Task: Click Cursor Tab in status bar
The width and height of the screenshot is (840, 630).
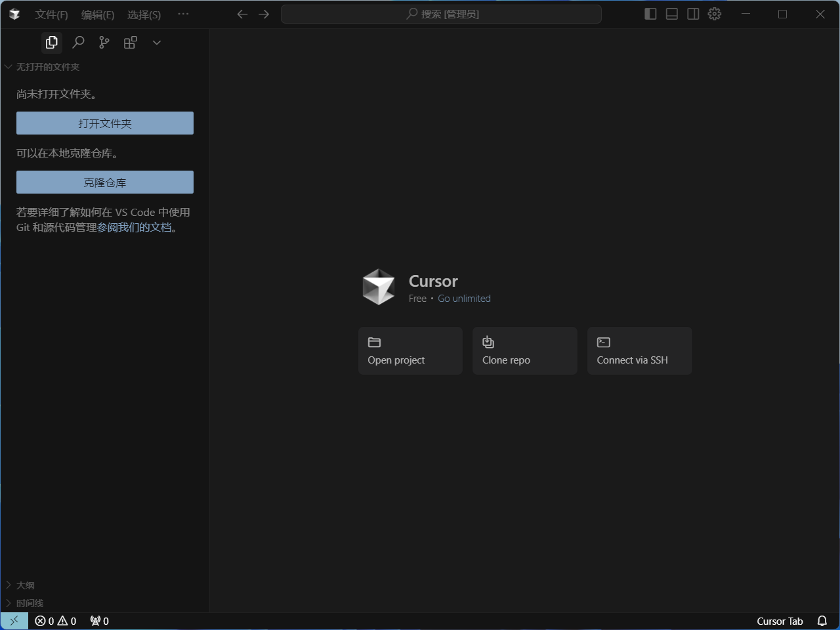Action: [x=780, y=621]
